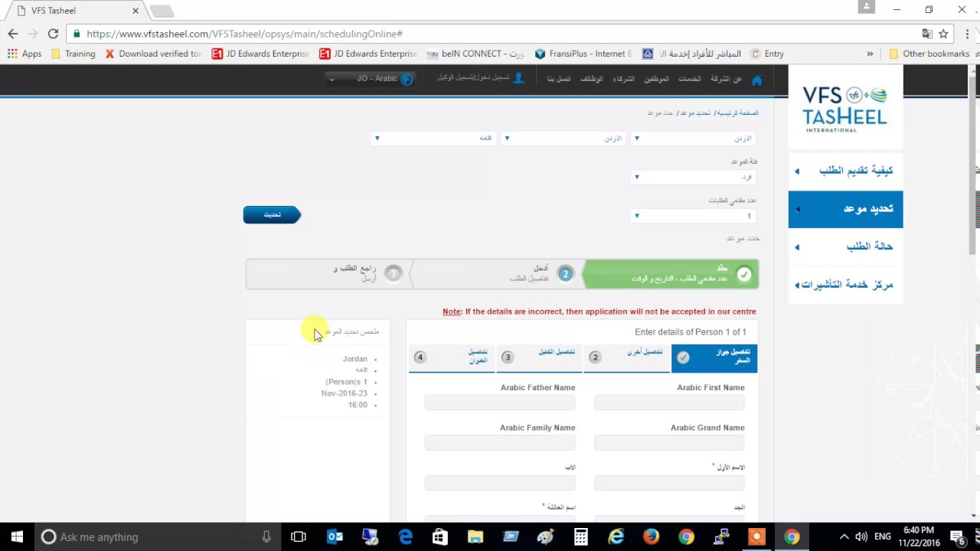The width and height of the screenshot is (980, 551).
Task: Launch Microsoft Edge from the taskbar
Action: tap(406, 537)
